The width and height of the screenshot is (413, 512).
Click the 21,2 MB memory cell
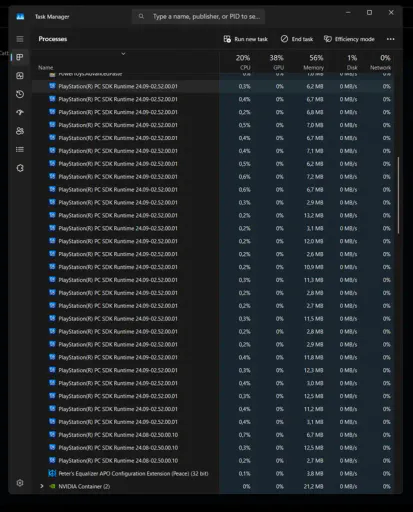tap(313, 486)
